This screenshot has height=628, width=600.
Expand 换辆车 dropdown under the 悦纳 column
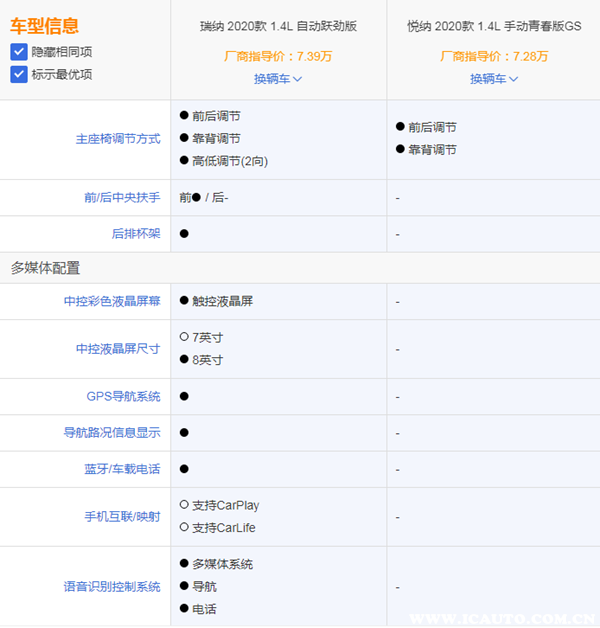point(494,78)
